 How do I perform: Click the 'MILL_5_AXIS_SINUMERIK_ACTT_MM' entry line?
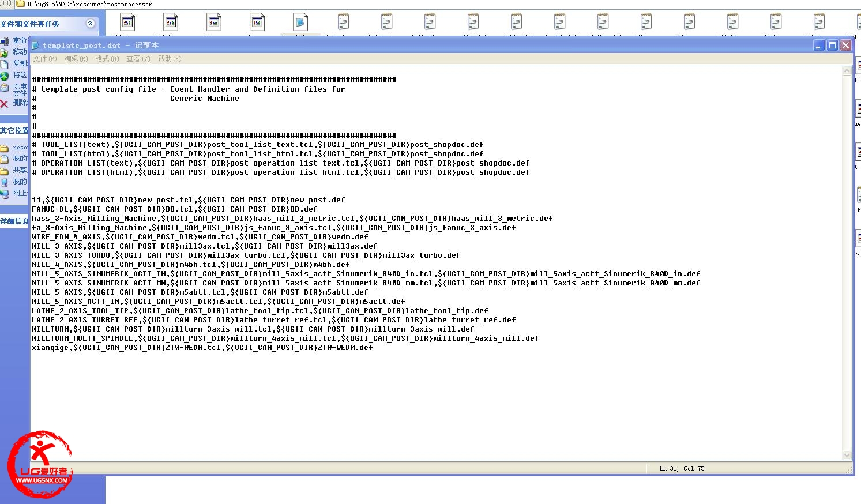[366, 283]
